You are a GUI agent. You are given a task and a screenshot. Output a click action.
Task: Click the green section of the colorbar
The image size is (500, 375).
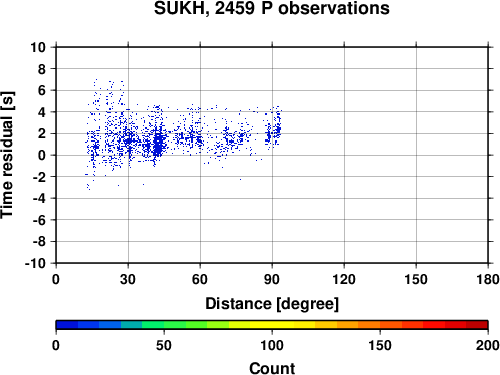coord(164,325)
